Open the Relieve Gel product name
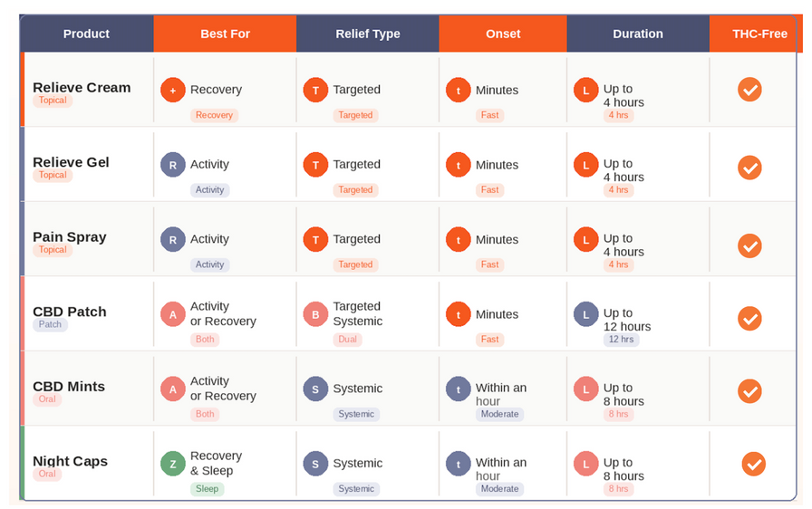 coord(71,162)
